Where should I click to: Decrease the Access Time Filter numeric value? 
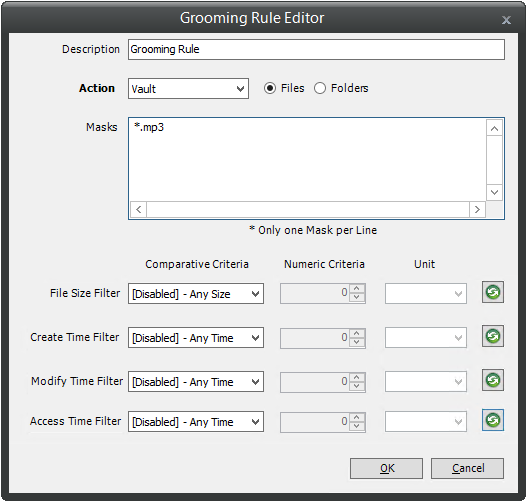pos(357,426)
